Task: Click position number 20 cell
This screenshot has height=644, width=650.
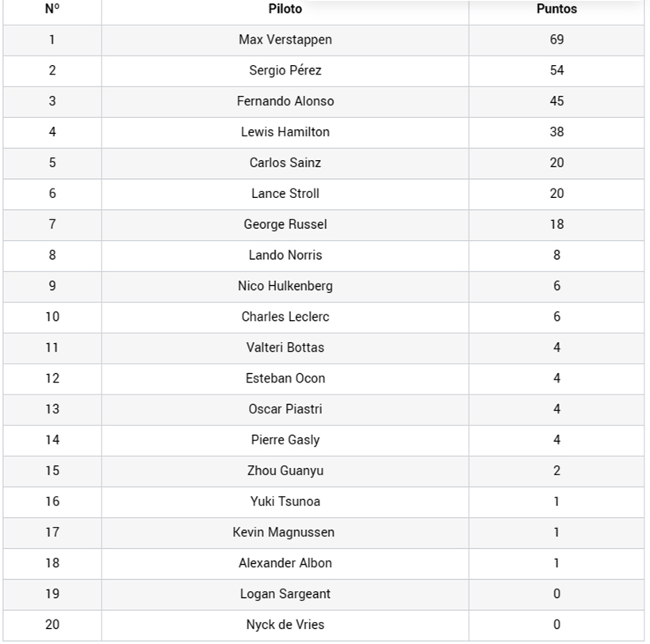Action: pos(52,624)
